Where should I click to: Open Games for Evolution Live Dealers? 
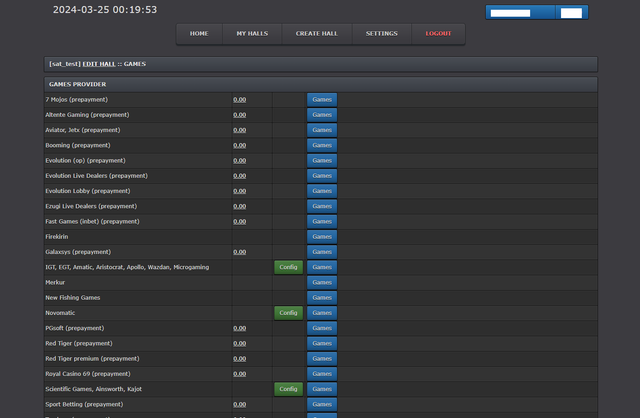pyautogui.click(x=322, y=176)
